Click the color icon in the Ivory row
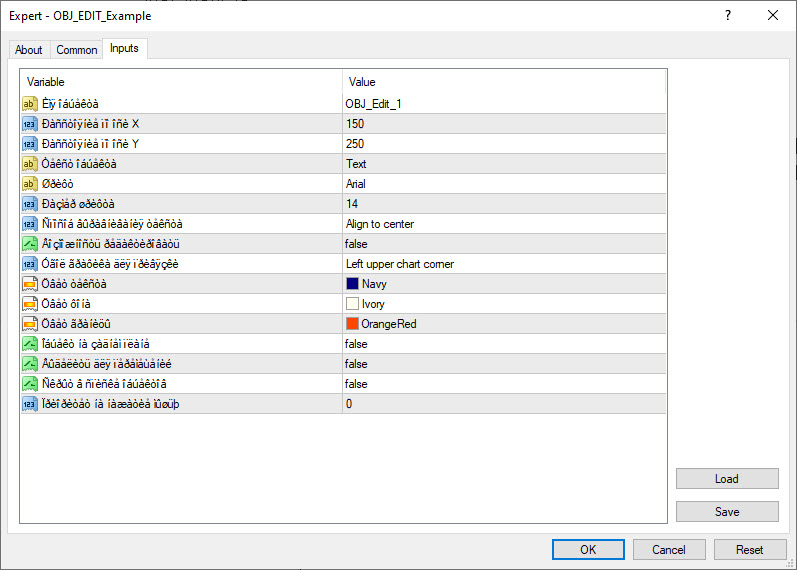Viewport: 797px width, 570px height. [30, 304]
